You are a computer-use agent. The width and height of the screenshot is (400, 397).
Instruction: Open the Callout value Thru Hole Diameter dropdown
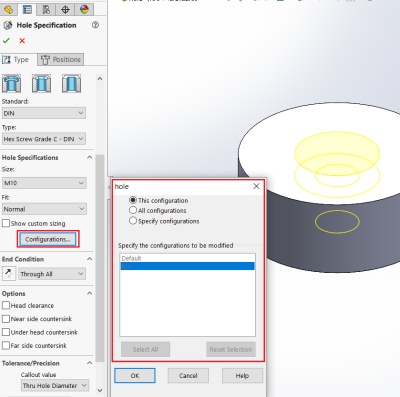click(x=55, y=385)
